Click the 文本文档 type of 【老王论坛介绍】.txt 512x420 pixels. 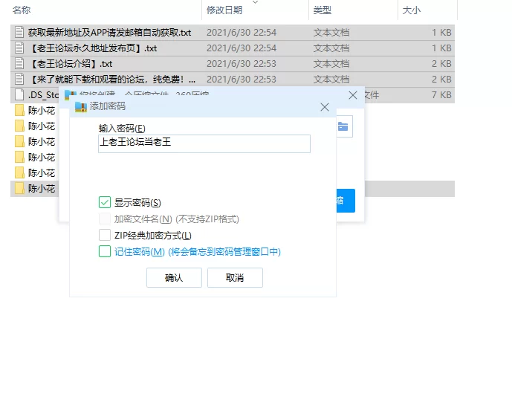[331, 64]
